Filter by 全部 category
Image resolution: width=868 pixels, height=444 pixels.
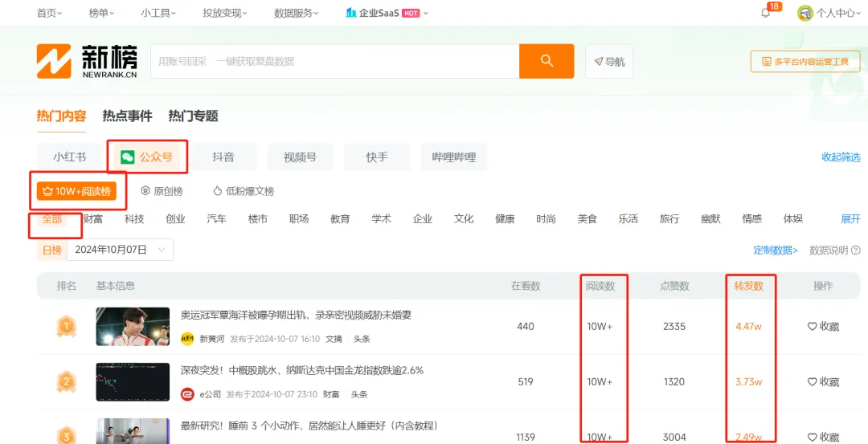click(52, 219)
